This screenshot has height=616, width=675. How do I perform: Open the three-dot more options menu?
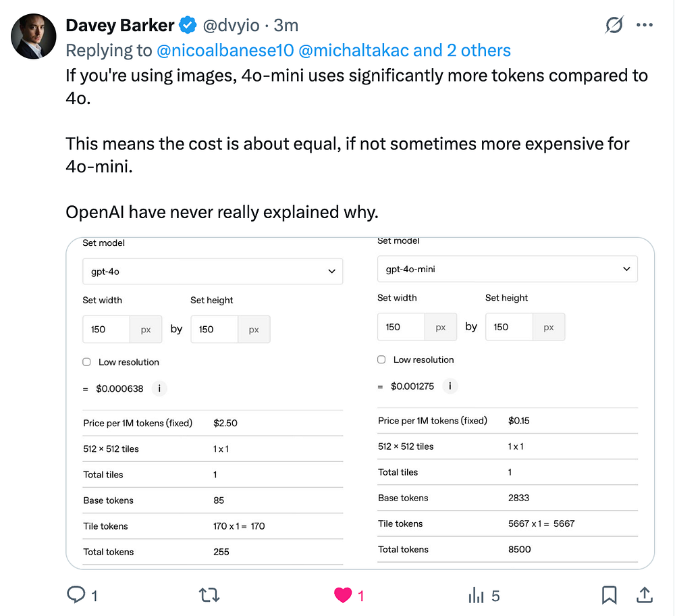(x=645, y=26)
